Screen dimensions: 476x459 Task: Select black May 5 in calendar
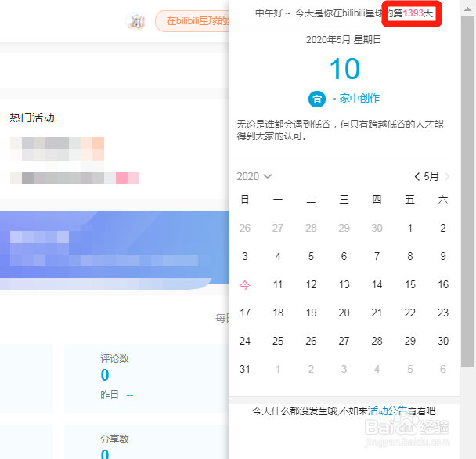click(311, 256)
